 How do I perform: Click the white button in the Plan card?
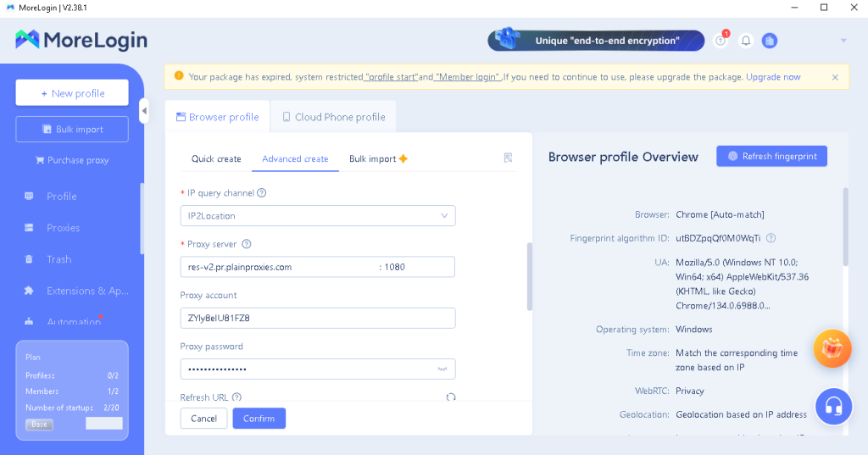coord(104,424)
